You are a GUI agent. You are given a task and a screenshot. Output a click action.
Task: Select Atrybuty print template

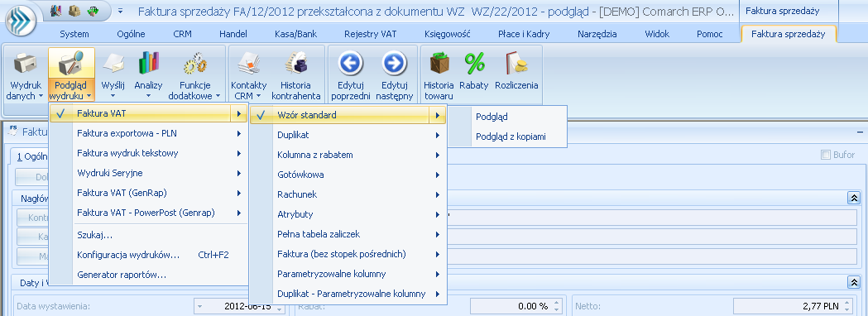coord(348,214)
